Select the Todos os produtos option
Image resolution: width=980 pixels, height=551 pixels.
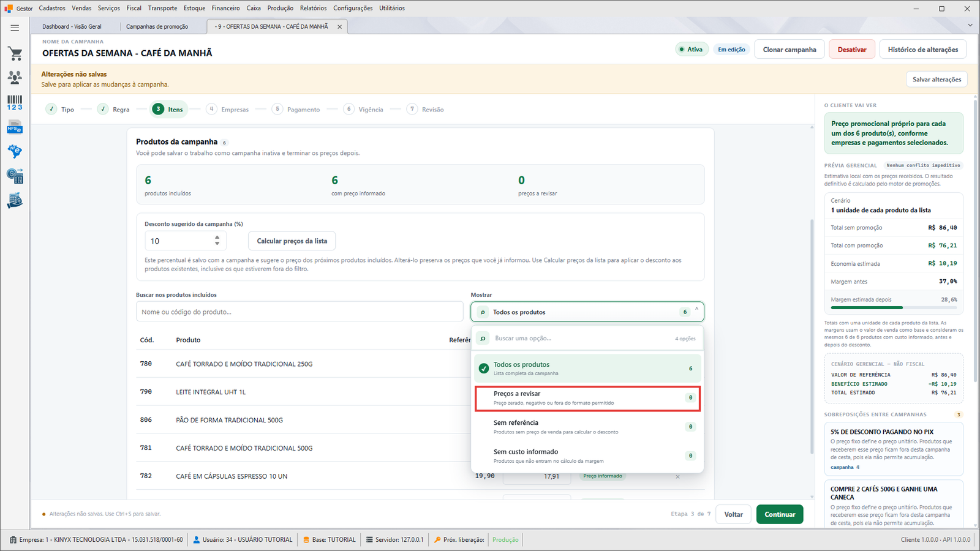pyautogui.click(x=587, y=369)
